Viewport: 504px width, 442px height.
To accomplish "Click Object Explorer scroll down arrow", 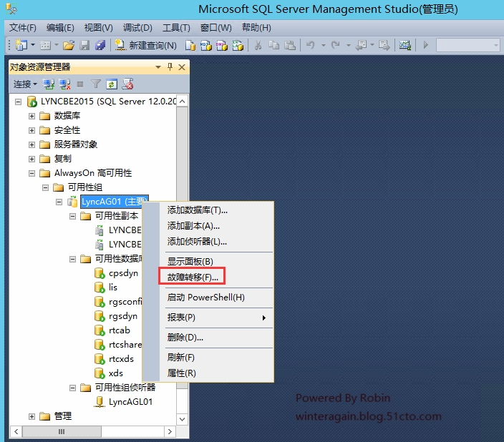I will point(182,419).
